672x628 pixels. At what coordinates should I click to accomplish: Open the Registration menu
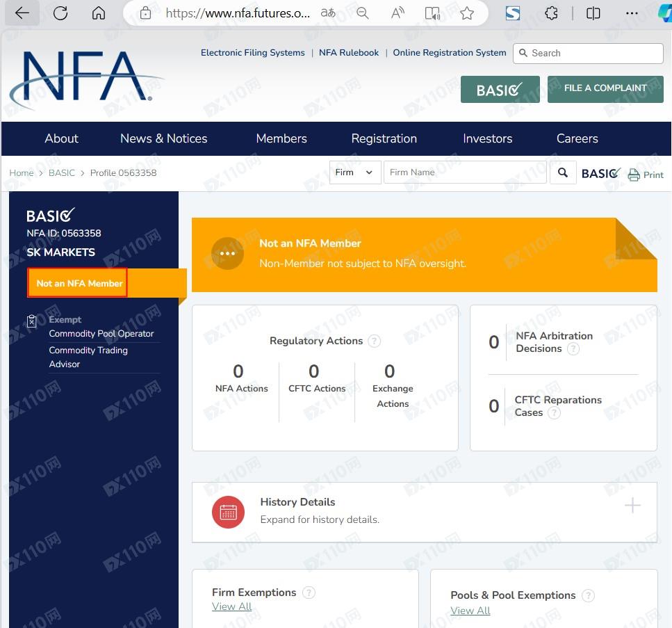pos(384,138)
